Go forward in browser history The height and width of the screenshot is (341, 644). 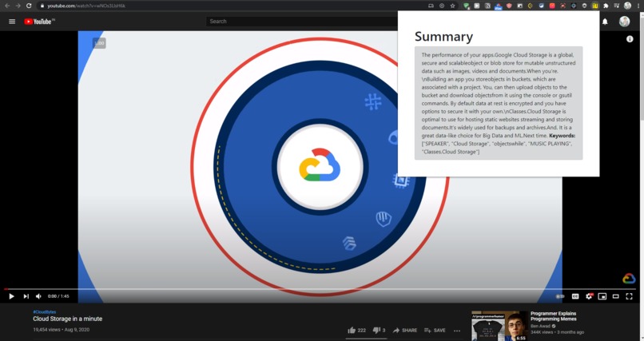[x=18, y=6]
